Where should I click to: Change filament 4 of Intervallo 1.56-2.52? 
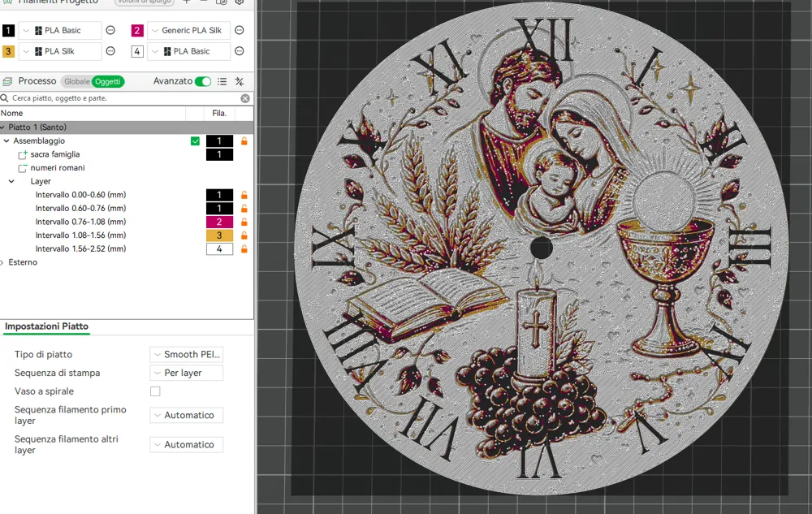pos(219,249)
